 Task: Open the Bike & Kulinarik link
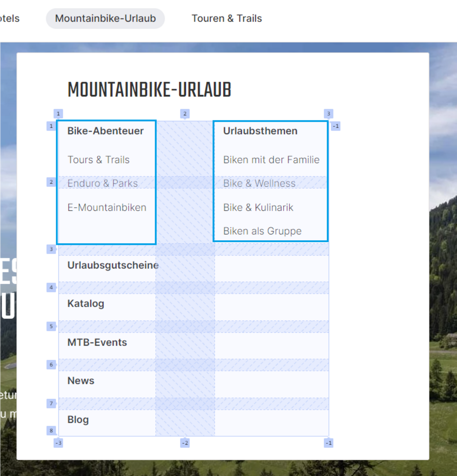click(258, 207)
